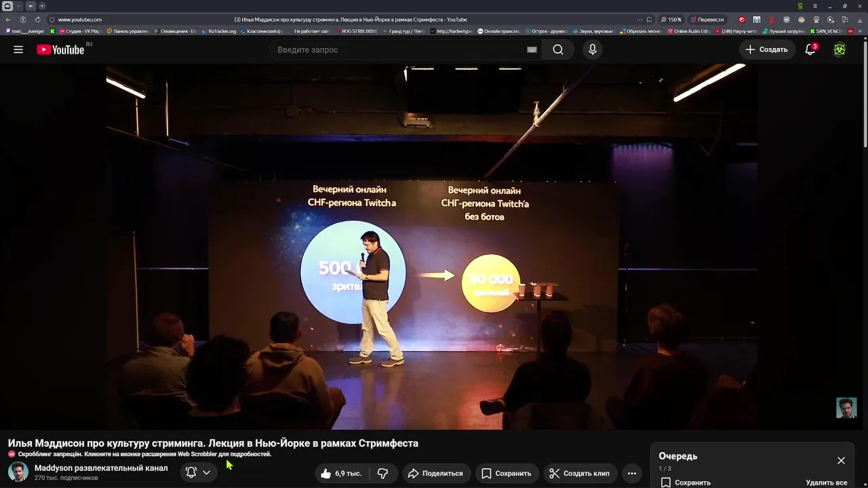Click the channel watermark in player corner
Screen dimensions: 868x488
[846, 407]
